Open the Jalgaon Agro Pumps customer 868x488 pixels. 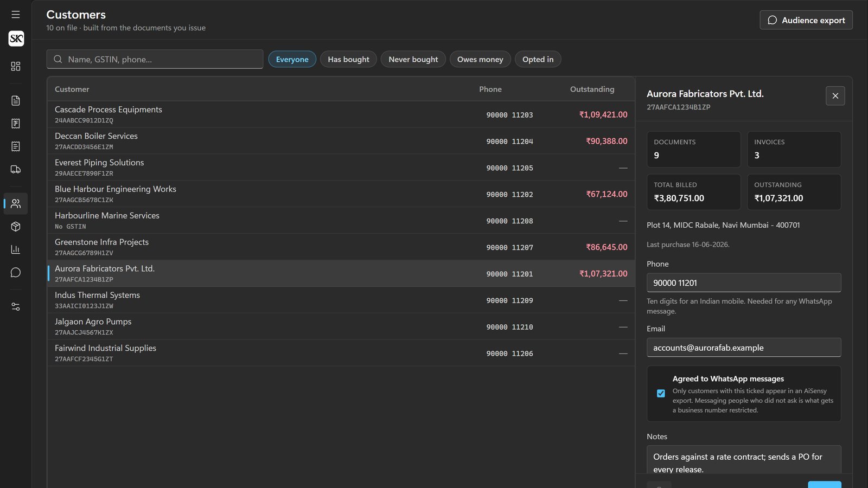click(341, 327)
